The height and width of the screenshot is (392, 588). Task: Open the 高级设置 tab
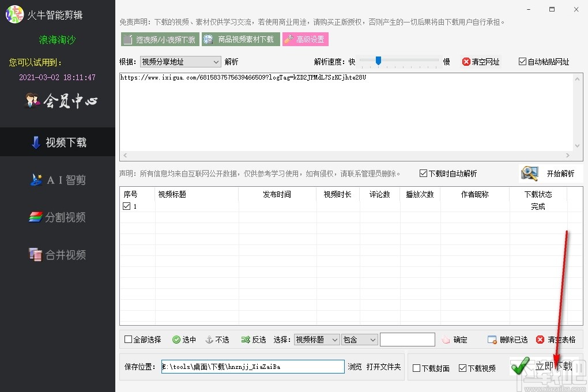(x=306, y=40)
